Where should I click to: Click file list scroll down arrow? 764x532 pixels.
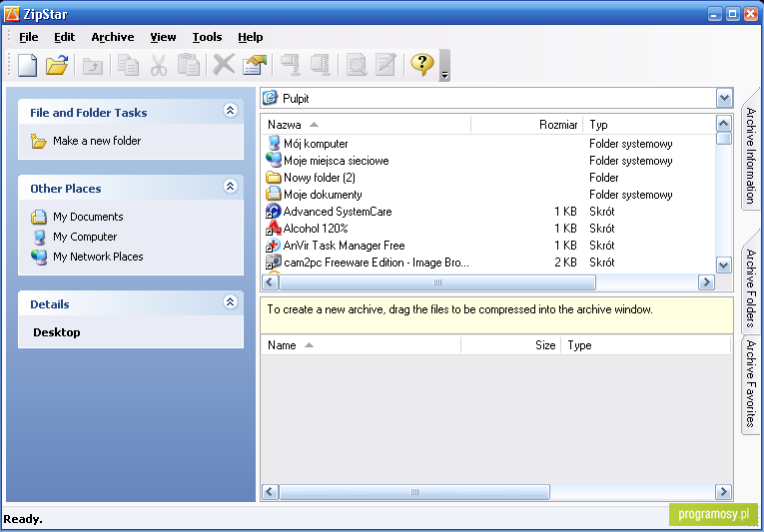(724, 266)
